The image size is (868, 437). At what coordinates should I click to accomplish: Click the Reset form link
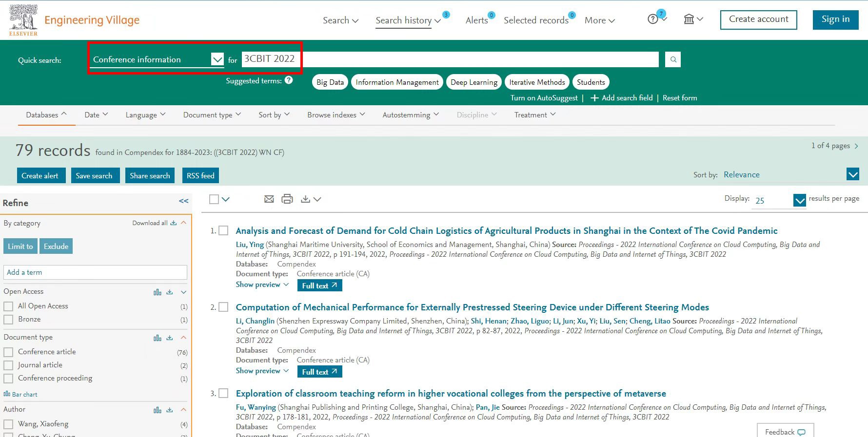(x=680, y=98)
